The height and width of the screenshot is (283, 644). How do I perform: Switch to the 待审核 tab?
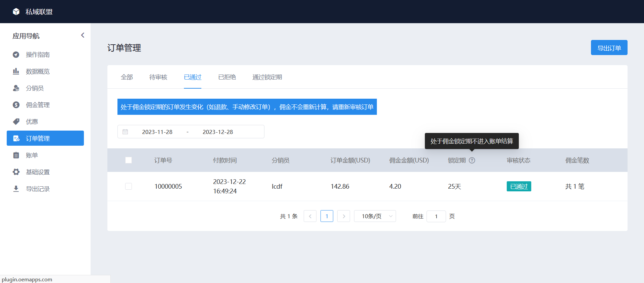coord(158,77)
